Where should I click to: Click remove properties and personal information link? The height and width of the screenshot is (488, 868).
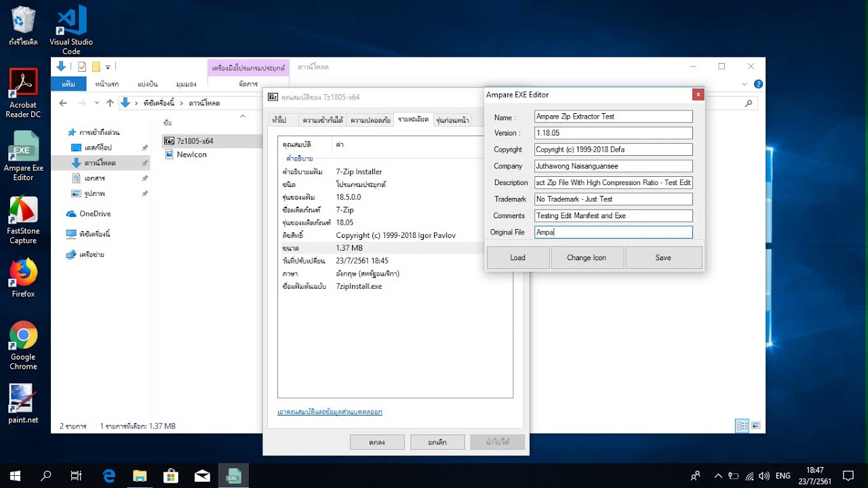pyautogui.click(x=330, y=411)
